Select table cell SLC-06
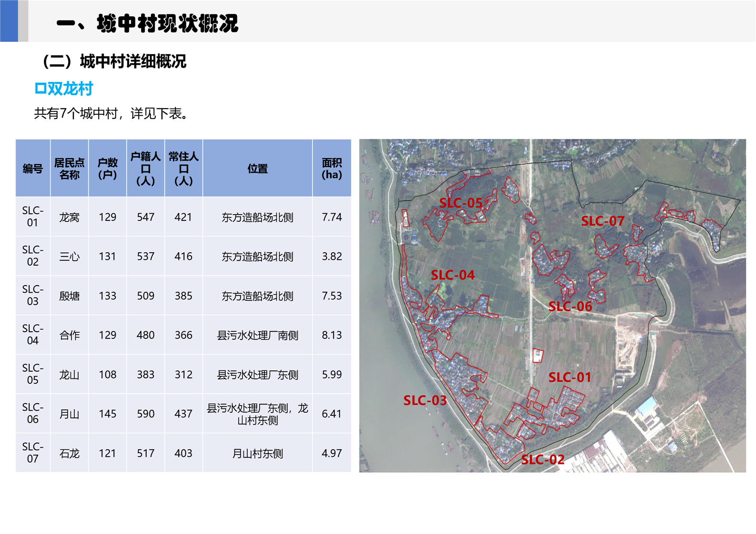Image resolution: width=756 pixels, height=534 pixels. (x=33, y=414)
